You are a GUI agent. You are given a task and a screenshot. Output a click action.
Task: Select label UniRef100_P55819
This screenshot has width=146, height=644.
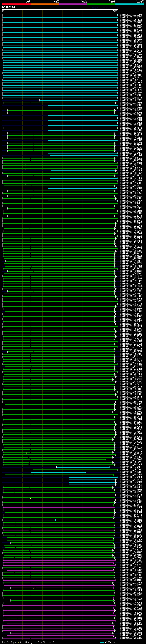[x=131, y=168]
